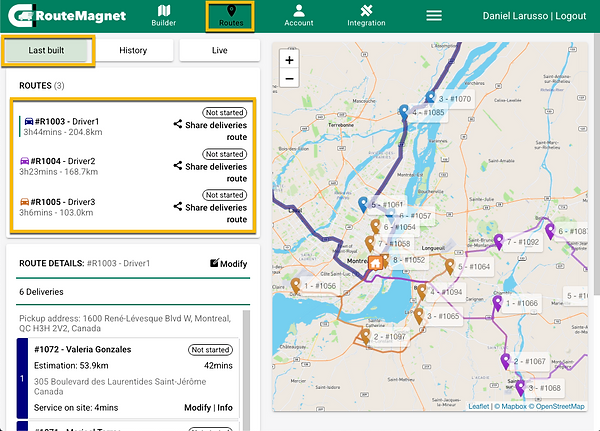Click the pickup address text
600x431 pixels.
125,323
